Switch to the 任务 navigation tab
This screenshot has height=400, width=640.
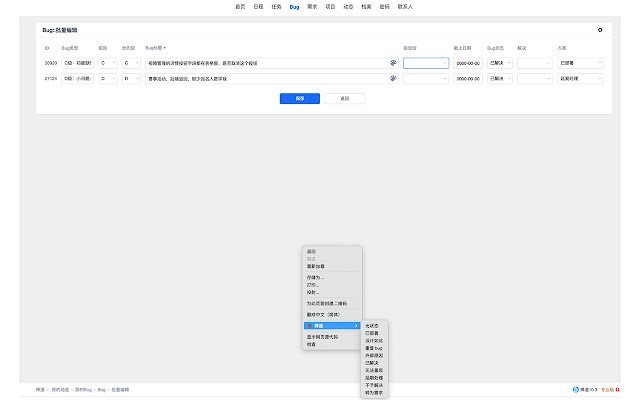point(276,7)
